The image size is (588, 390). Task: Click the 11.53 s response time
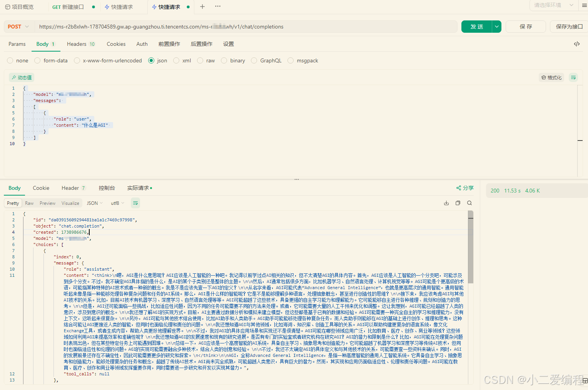(512, 191)
